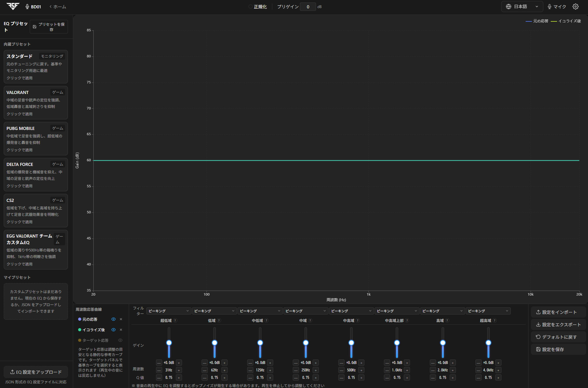Increase 4.0kHz band frequency with plus
This screenshot has height=388, width=588.
(498, 370)
